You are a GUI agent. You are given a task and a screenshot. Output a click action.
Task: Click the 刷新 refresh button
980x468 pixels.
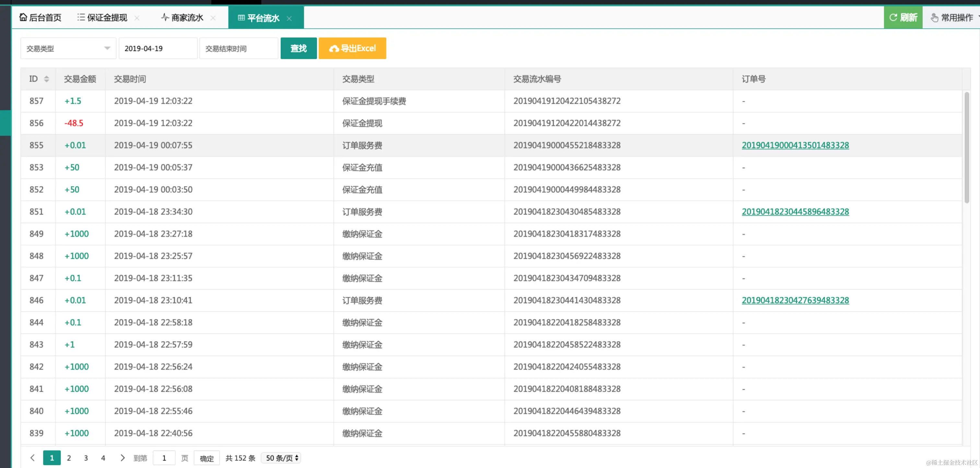pos(903,17)
